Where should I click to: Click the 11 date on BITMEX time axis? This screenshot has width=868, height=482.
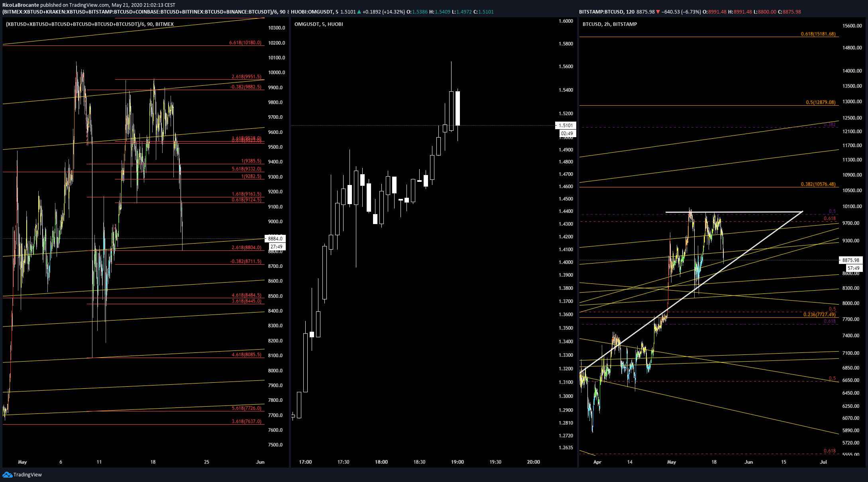pyautogui.click(x=99, y=462)
